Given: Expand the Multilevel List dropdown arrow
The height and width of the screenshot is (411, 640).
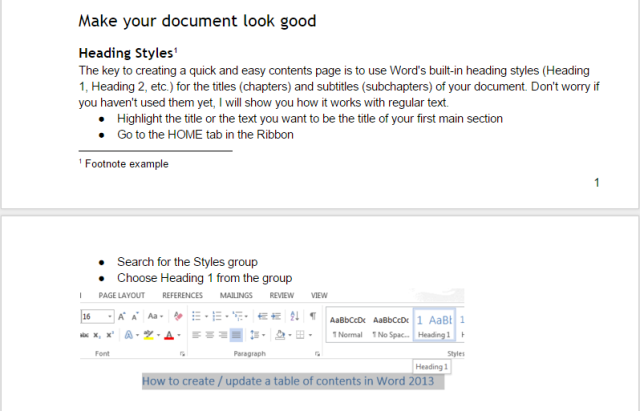Looking at the screenshot, I should (246, 316).
